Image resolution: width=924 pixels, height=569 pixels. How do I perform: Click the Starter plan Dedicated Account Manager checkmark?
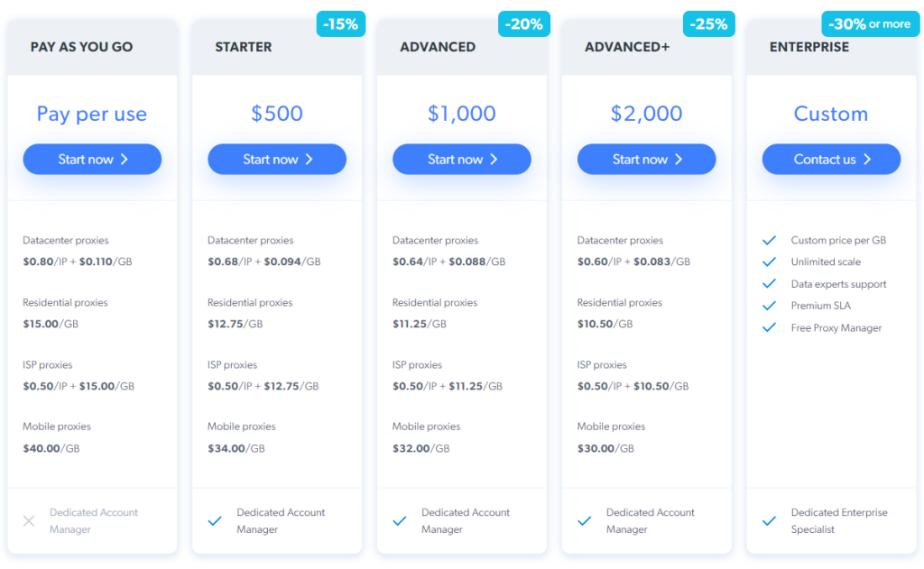pyautogui.click(x=215, y=521)
